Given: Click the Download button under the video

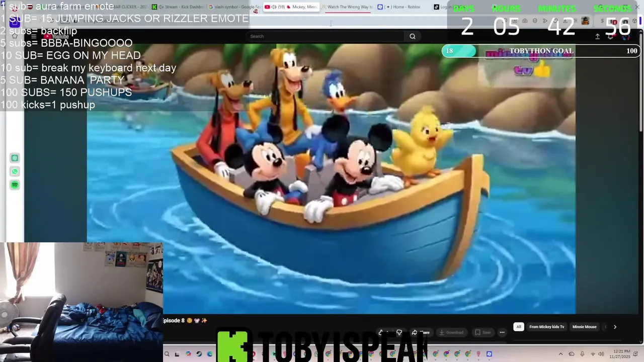Looking at the screenshot, I should (x=451, y=332).
